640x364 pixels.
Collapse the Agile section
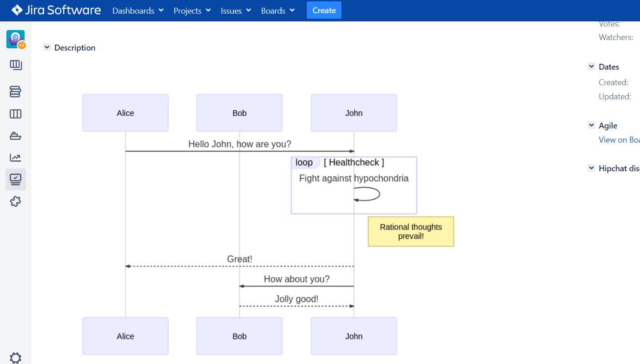click(x=591, y=125)
